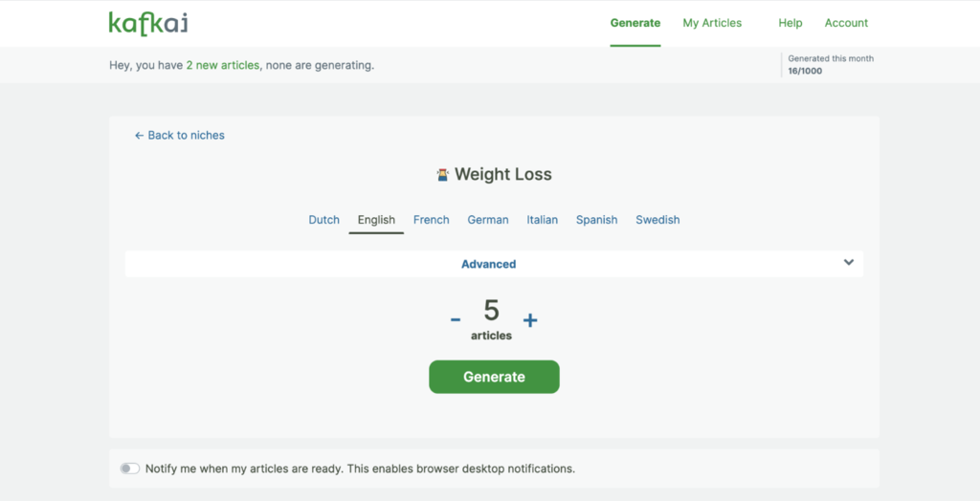Image resolution: width=980 pixels, height=501 pixels.
Task: Click the Kafkai logo
Action: (x=147, y=23)
